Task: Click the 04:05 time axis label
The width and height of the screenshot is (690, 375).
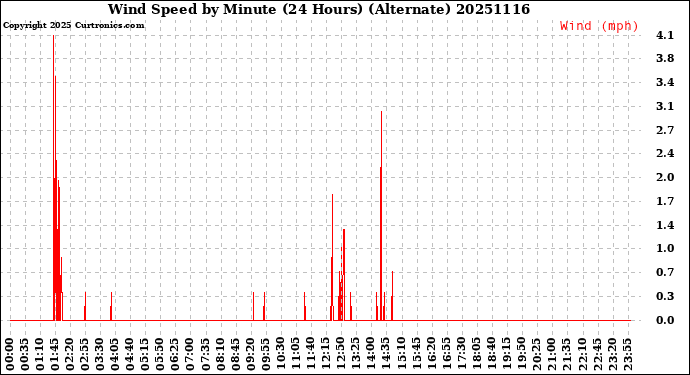Action: [115, 355]
